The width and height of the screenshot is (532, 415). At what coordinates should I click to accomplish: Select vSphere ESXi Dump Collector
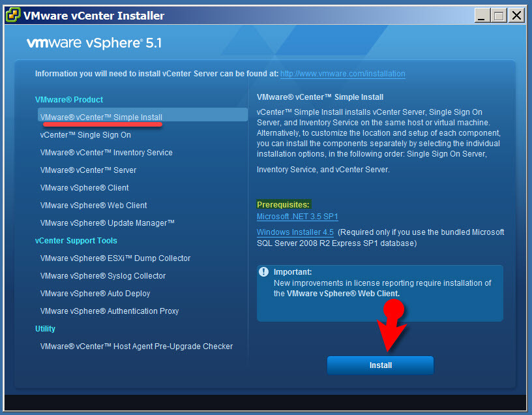[x=115, y=258]
